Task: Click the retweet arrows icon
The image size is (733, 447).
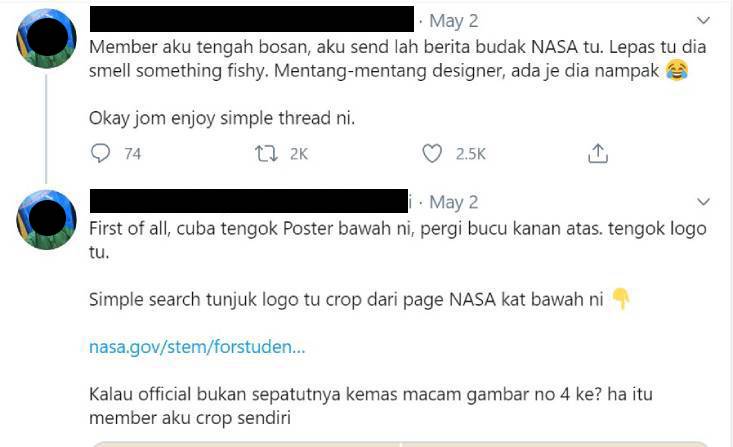Action: 266,153
